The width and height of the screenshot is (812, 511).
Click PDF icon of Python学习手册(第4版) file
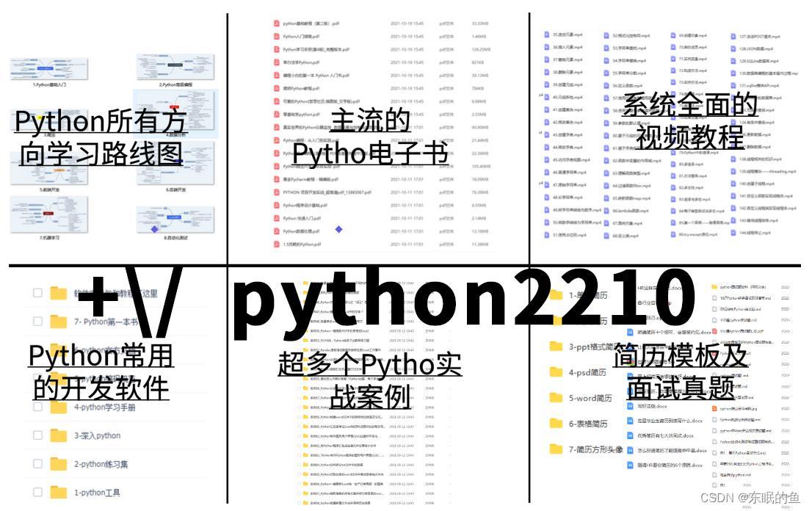click(x=277, y=49)
